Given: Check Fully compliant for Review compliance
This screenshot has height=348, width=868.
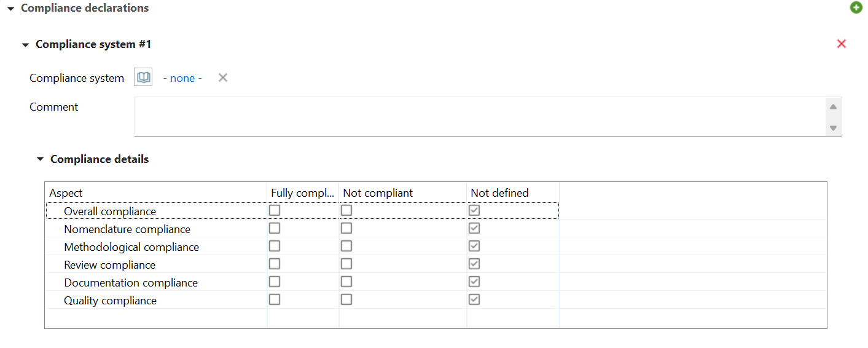Looking at the screenshot, I should coord(275,264).
